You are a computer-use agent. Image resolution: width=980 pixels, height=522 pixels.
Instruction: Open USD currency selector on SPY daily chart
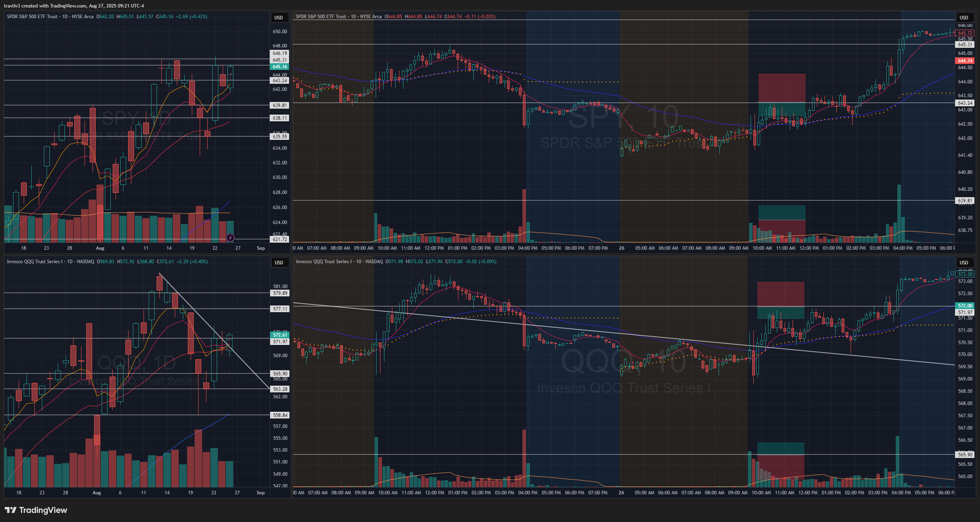tap(279, 17)
